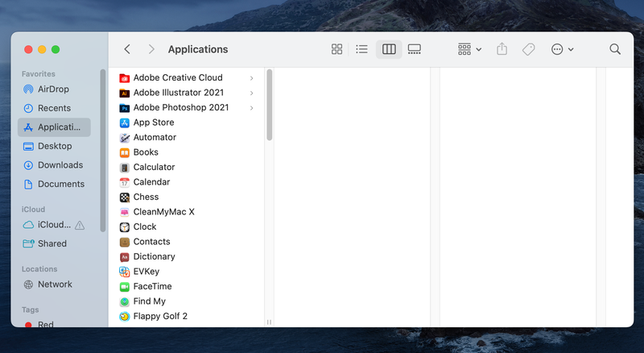Click the red close window button

28,50
